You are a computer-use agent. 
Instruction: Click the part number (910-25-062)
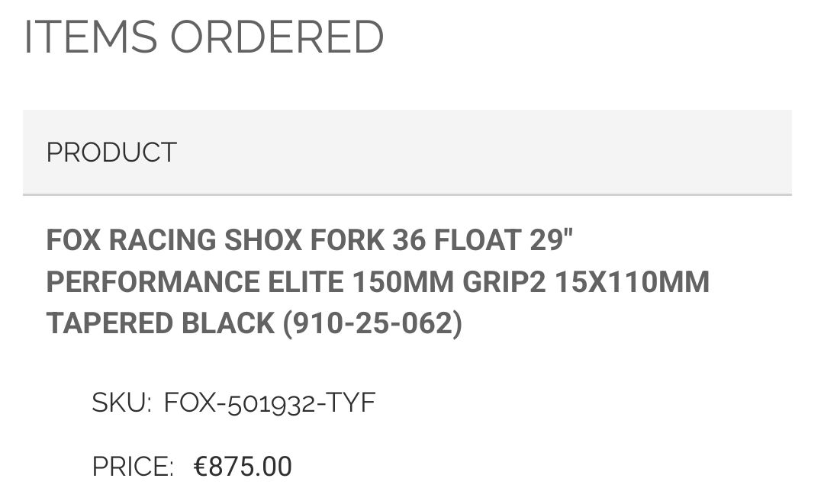pos(372,323)
